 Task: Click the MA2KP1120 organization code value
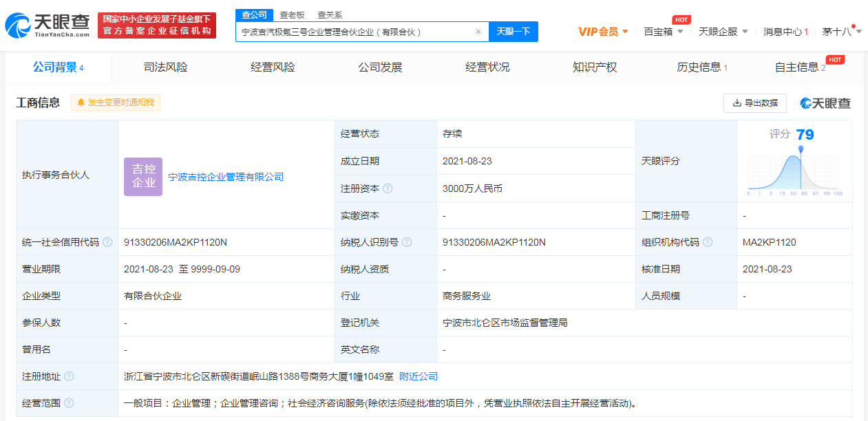(x=770, y=242)
